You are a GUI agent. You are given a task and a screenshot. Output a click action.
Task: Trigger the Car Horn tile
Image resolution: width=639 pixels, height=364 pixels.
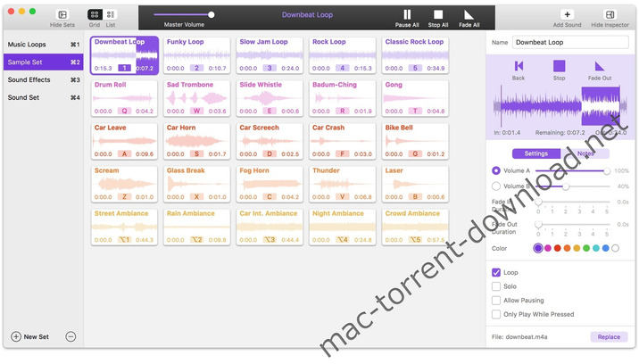(197, 142)
